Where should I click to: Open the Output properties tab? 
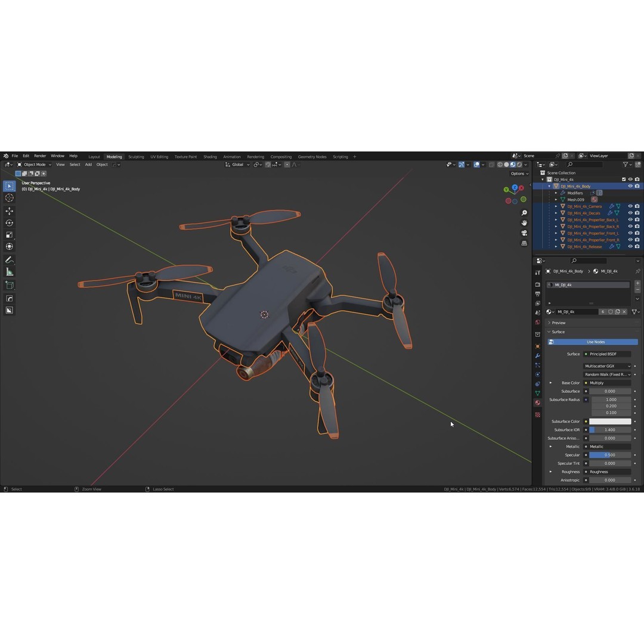click(x=538, y=293)
